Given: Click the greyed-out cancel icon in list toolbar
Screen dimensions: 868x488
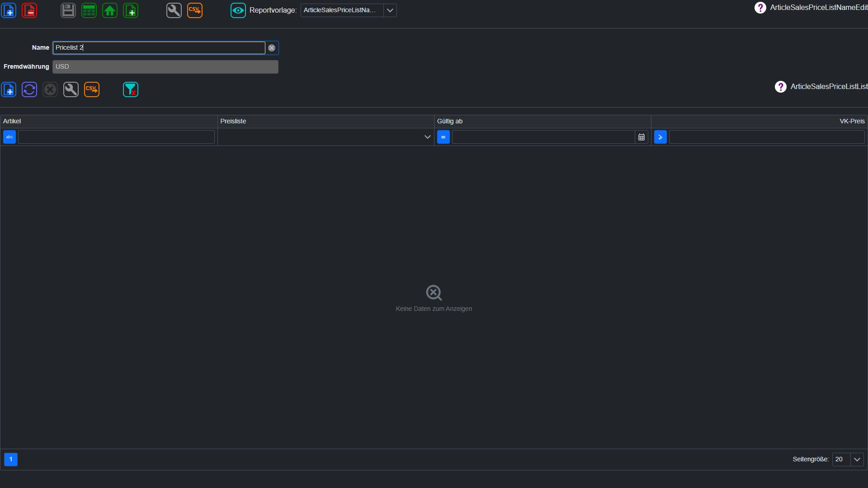Looking at the screenshot, I should [x=50, y=89].
